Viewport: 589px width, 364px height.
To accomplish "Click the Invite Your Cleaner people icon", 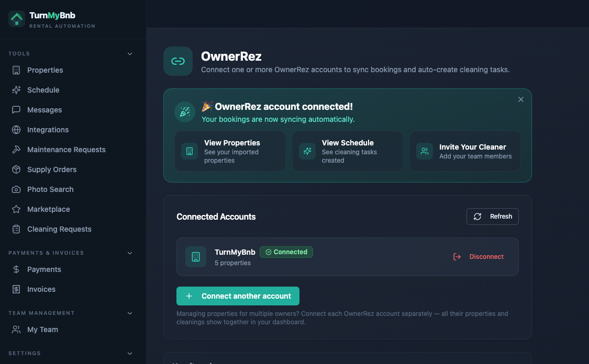I will point(425,151).
